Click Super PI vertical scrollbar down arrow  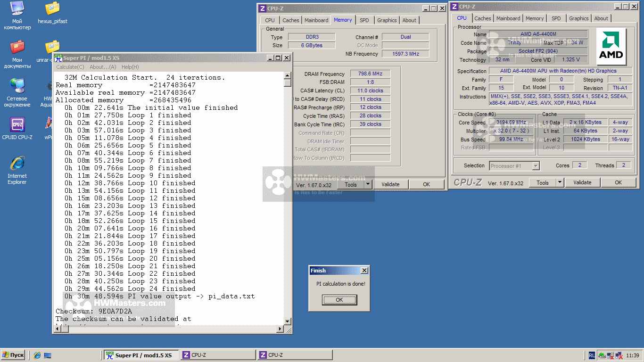[288, 321]
